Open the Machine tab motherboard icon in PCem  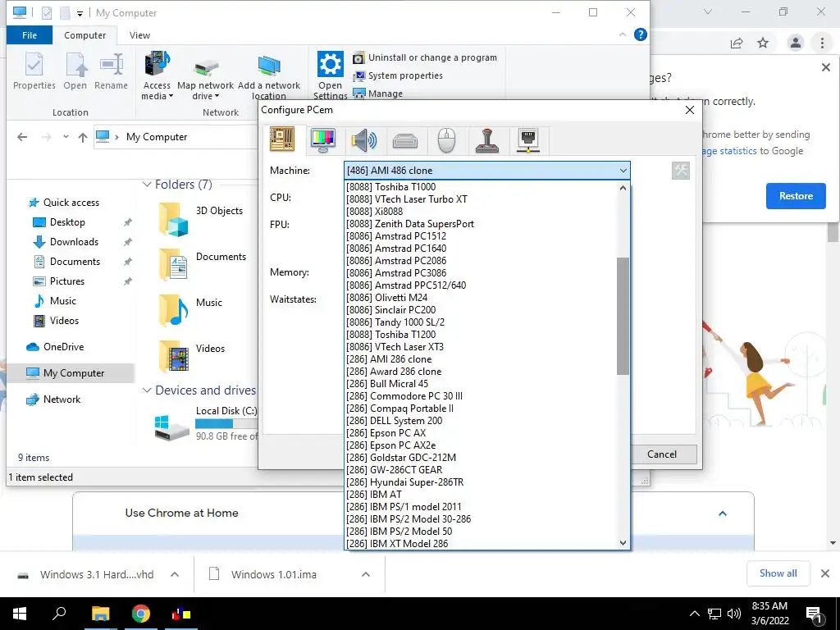click(x=282, y=139)
